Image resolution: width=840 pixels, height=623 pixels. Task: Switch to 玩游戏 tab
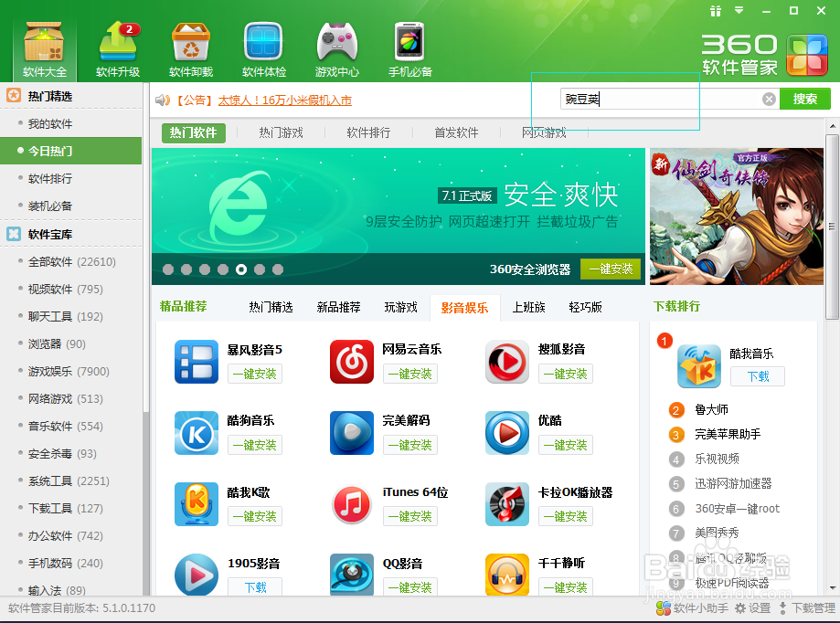point(400,307)
